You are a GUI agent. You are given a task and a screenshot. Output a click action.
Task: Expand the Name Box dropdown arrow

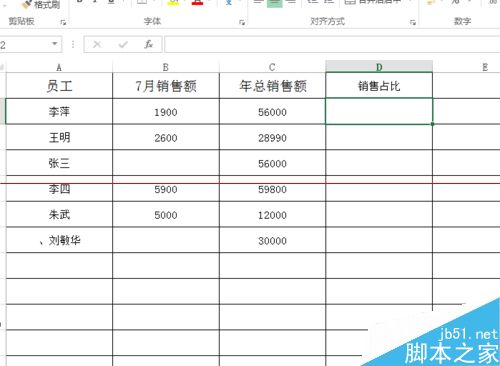point(55,44)
